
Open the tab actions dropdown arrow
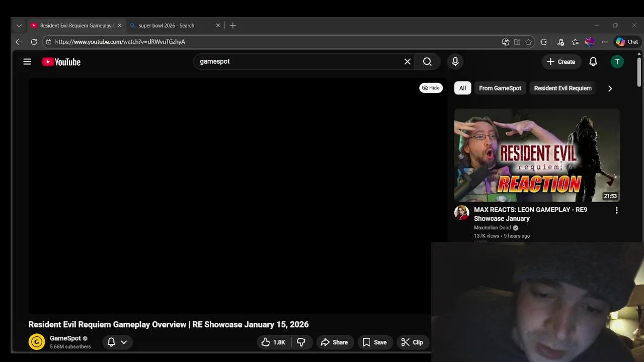point(19,26)
